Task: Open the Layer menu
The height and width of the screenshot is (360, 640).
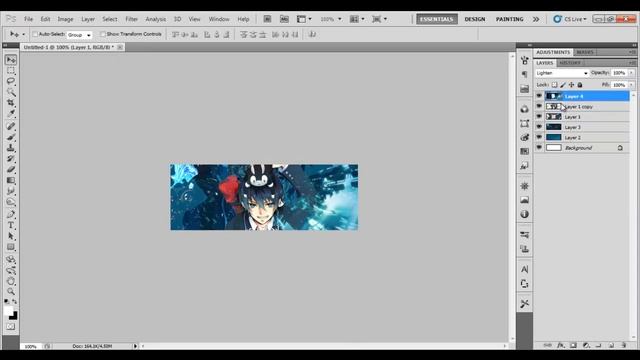Action: point(88,19)
